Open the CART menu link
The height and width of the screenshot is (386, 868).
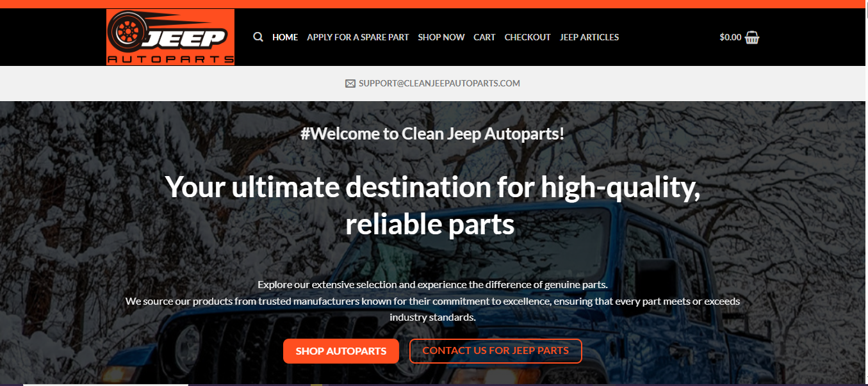484,37
